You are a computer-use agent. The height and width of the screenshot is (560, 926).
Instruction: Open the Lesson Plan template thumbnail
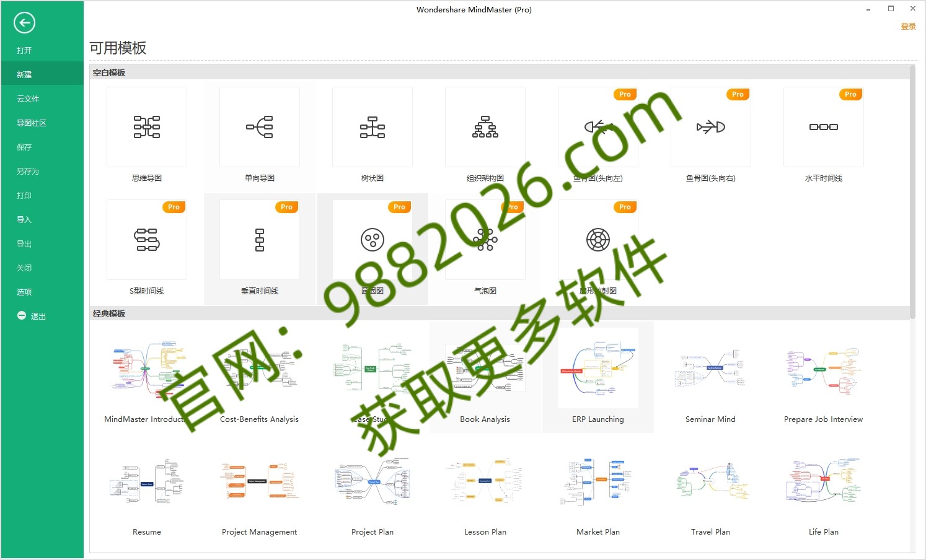coord(485,481)
